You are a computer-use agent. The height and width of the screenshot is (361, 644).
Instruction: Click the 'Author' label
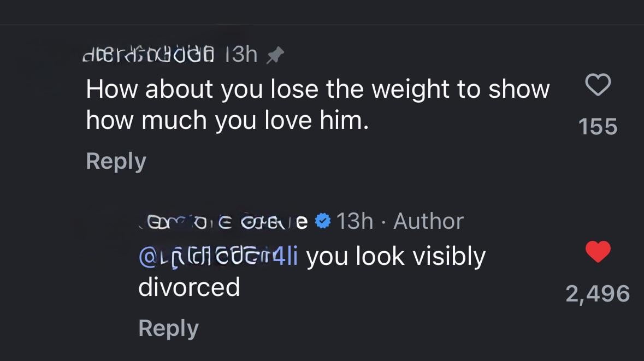click(x=428, y=221)
